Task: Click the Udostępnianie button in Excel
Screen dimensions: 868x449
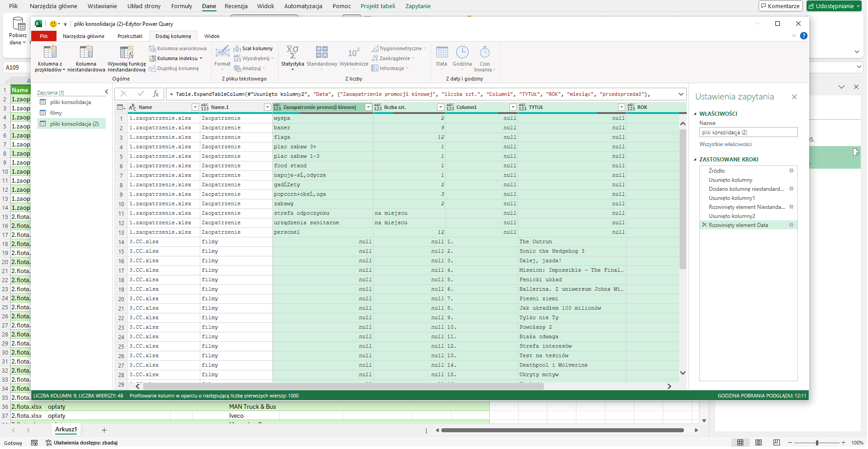Action: pyautogui.click(x=833, y=6)
